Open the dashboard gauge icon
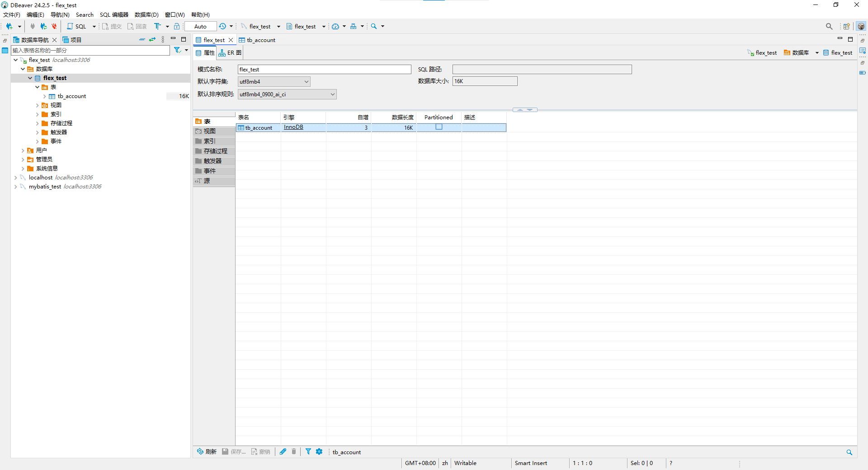This screenshot has width=868, height=470. [335, 26]
